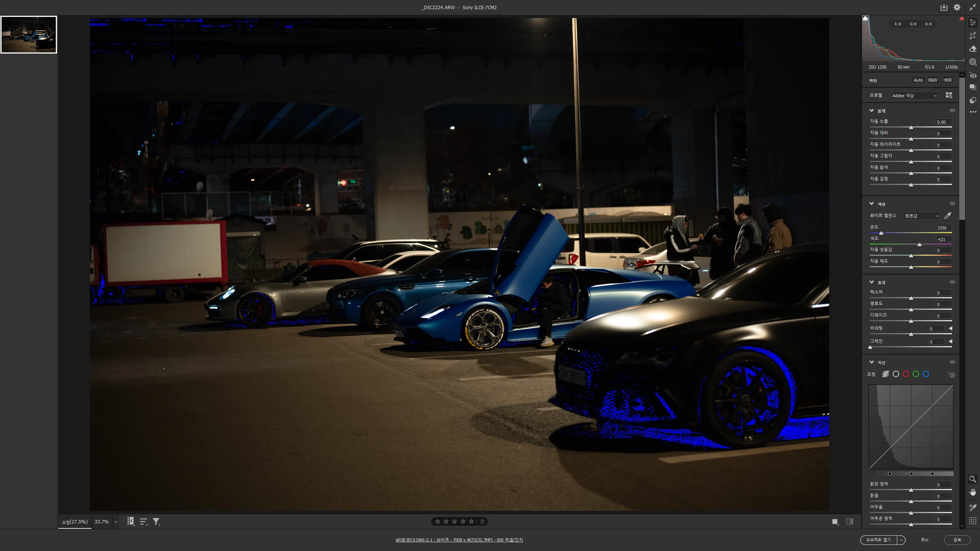Collapse the 효과 section
This screenshot has width=980, height=551.
coord(872,282)
